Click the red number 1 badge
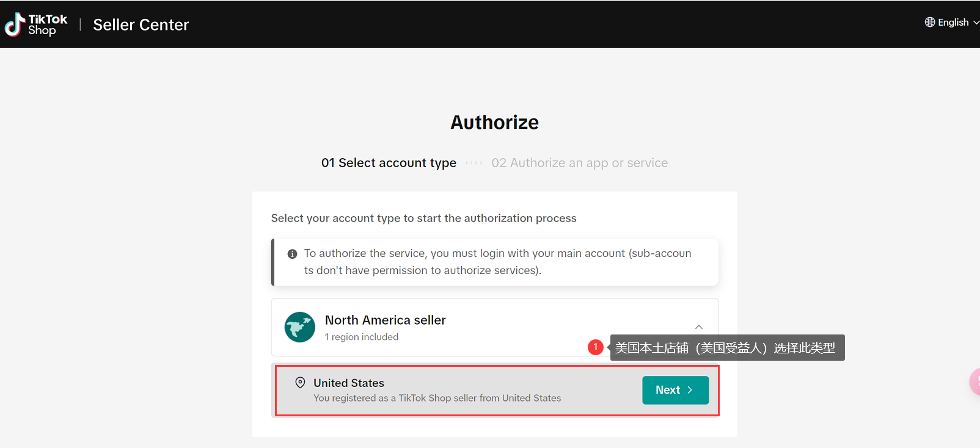This screenshot has height=448, width=980. point(596,347)
